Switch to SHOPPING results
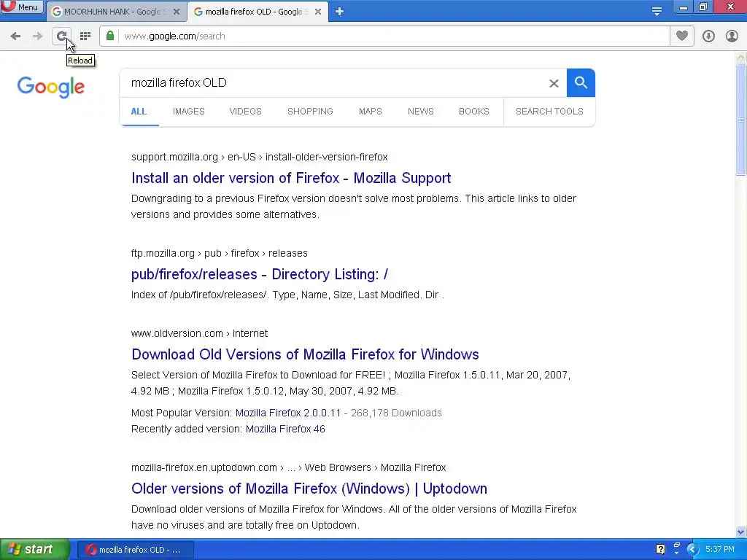Viewport: 747px width, 560px height. [x=310, y=112]
